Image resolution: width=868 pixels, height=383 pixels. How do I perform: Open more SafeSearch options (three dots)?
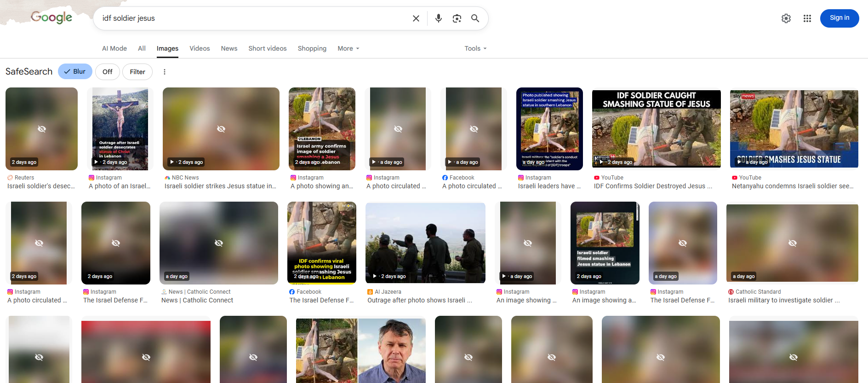click(x=165, y=72)
